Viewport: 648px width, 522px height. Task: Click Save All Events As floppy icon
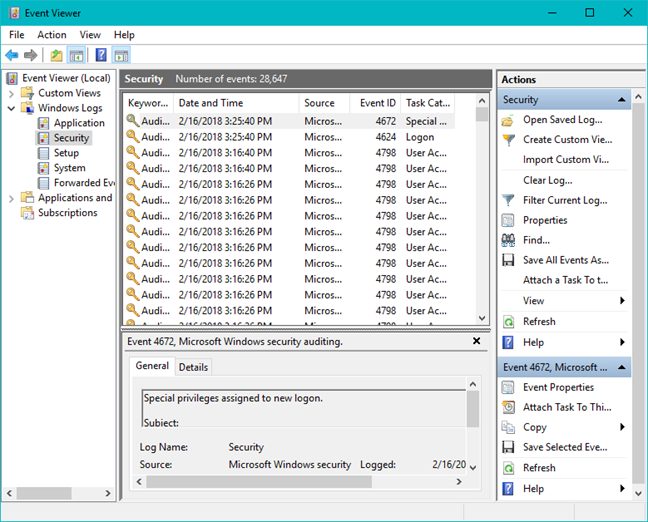508,260
